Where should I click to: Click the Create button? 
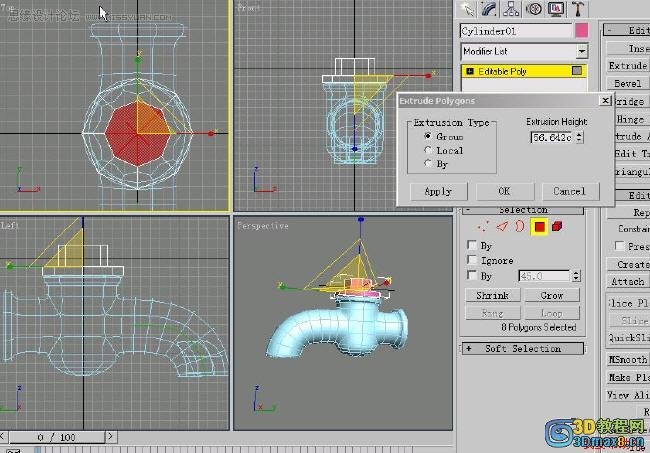(x=628, y=264)
